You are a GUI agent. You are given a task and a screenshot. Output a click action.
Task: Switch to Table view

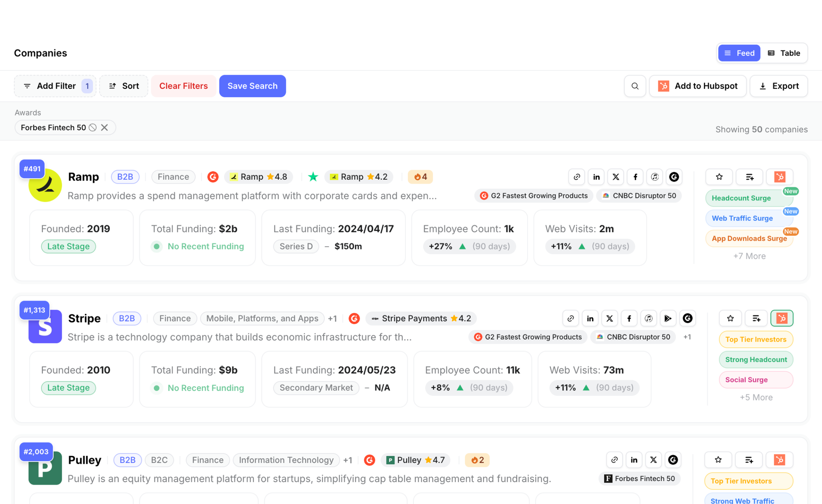click(x=784, y=53)
